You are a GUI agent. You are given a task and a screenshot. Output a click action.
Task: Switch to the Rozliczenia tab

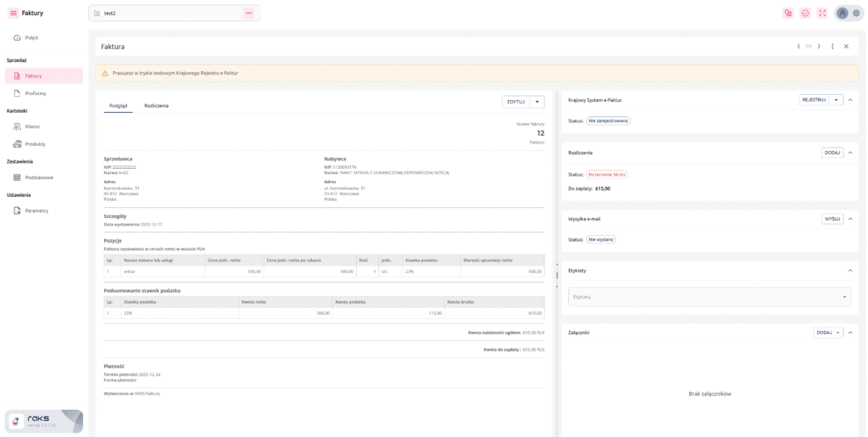tap(156, 106)
